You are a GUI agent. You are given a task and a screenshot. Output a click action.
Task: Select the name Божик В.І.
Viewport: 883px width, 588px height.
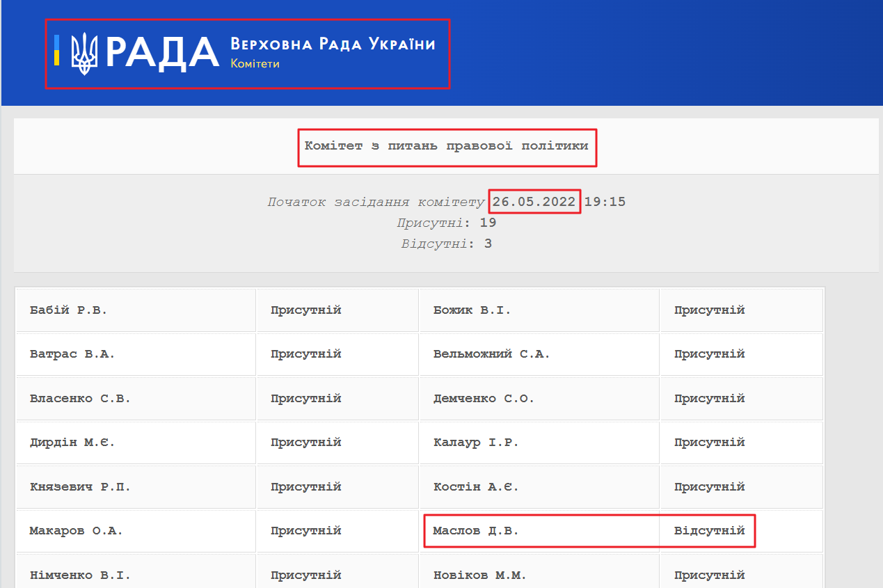coord(472,310)
